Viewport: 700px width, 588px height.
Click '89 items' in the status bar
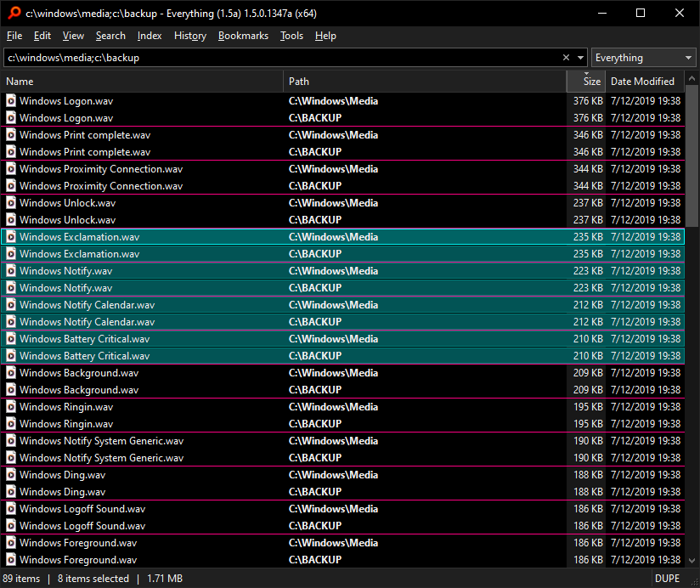pos(21,578)
